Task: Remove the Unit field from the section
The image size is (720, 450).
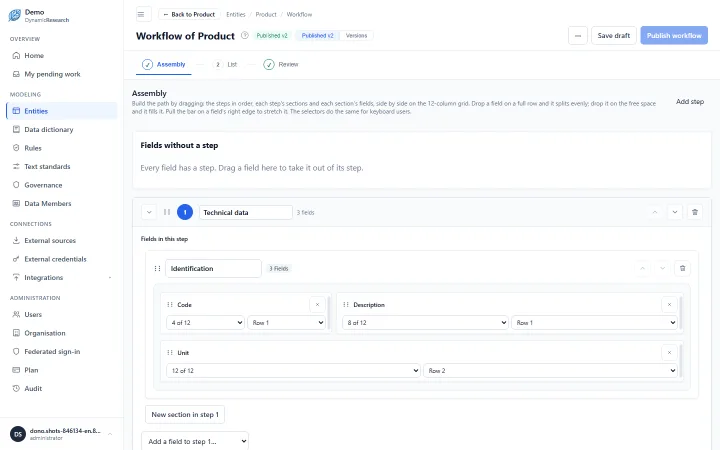Action: click(669, 353)
